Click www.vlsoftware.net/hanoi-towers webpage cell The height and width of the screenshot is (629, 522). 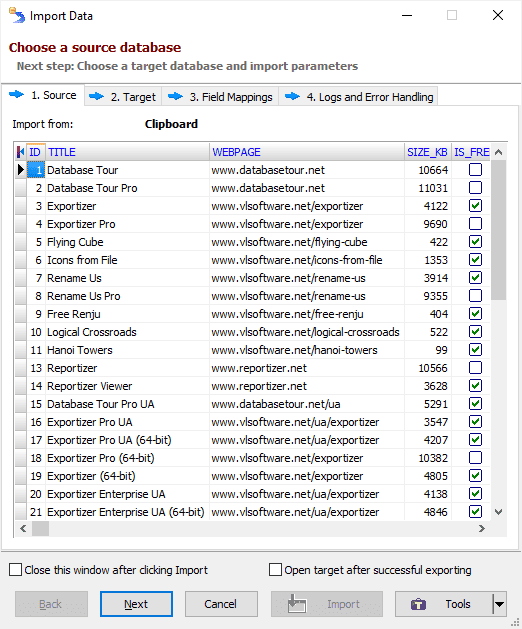coord(307,350)
